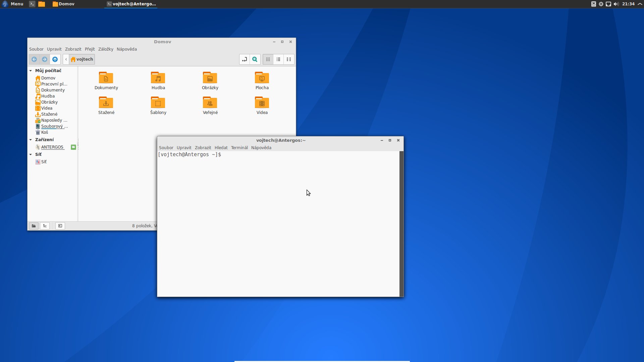Switch to vojtech@Antergos taskbar entry

(x=131, y=4)
